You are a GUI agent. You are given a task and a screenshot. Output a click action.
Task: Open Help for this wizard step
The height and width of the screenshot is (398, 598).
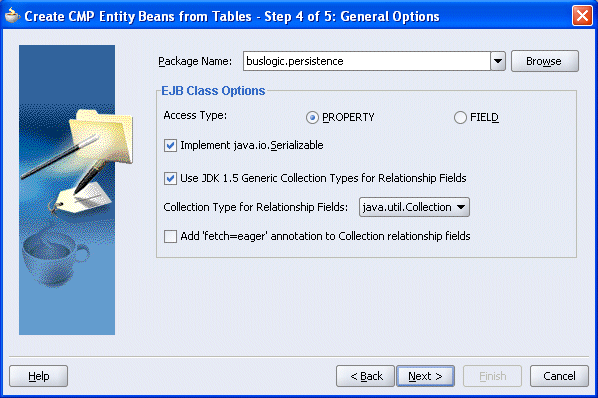tap(39, 376)
